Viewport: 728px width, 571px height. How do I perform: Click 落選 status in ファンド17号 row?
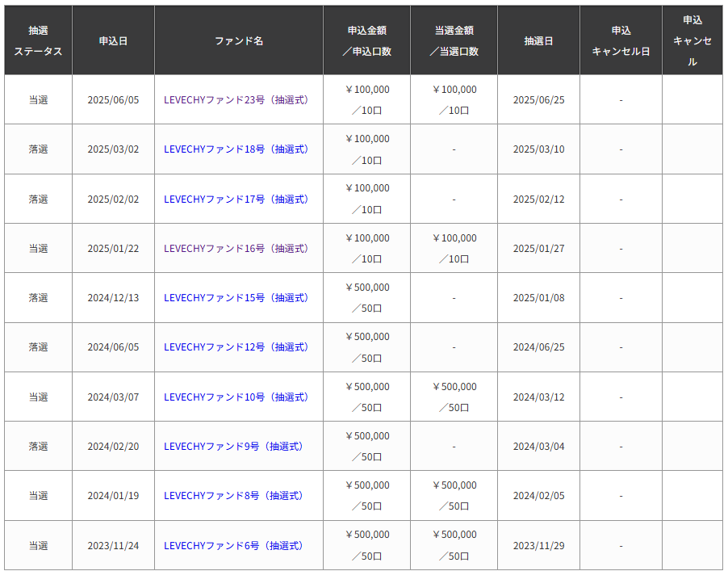pyautogui.click(x=38, y=199)
